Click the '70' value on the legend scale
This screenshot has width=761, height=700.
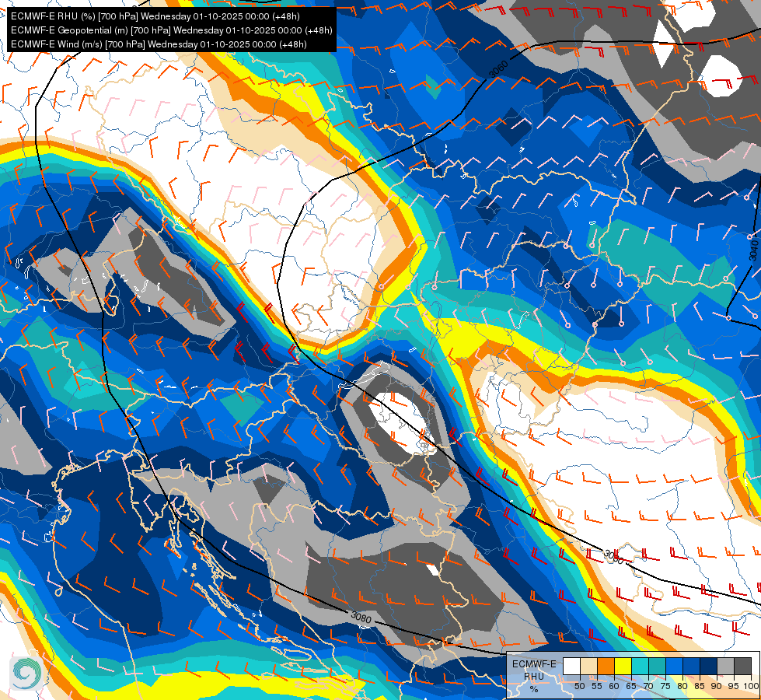(648, 687)
